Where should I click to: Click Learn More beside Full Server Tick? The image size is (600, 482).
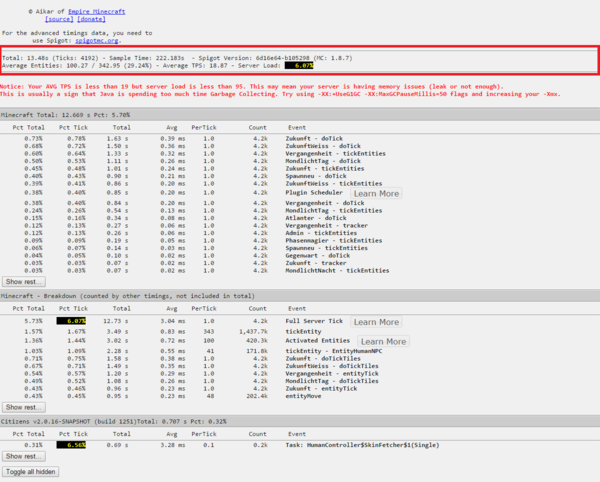point(376,322)
